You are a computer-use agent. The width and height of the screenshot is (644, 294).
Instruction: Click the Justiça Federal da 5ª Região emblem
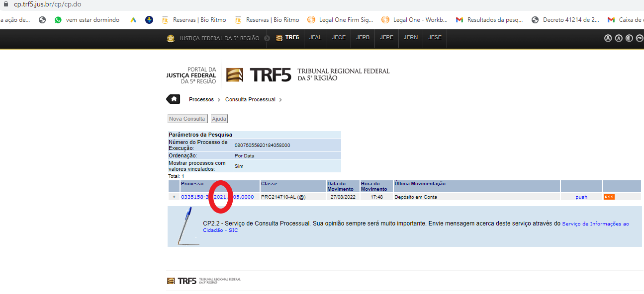click(171, 38)
